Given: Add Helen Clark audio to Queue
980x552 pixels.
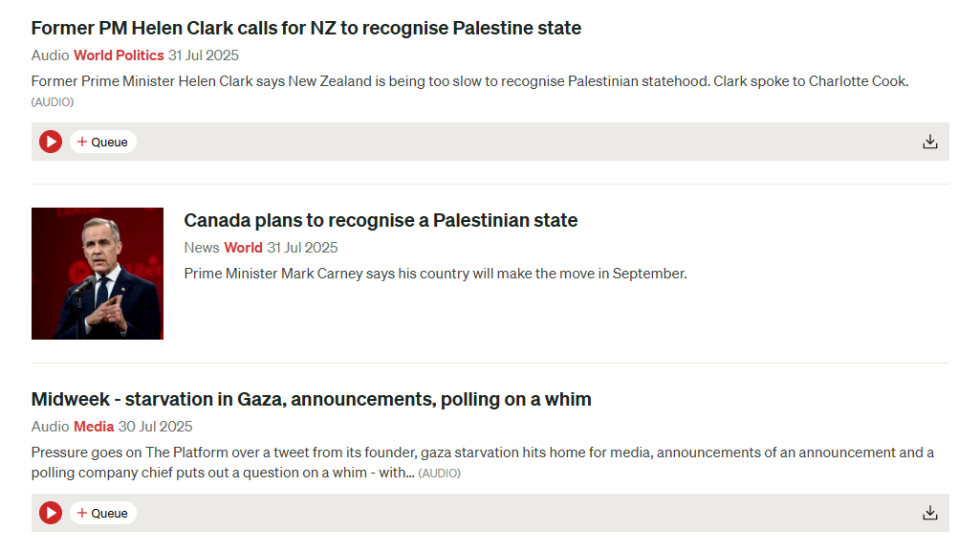Looking at the screenshot, I should pyautogui.click(x=103, y=142).
